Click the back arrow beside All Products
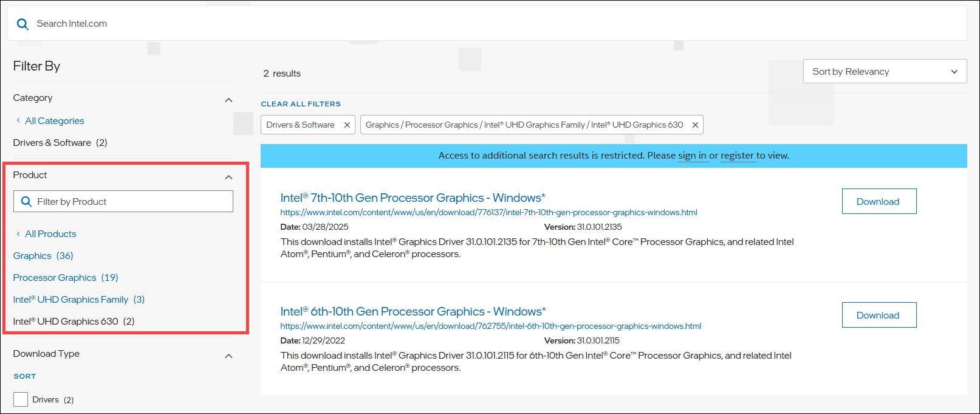 pos(18,234)
